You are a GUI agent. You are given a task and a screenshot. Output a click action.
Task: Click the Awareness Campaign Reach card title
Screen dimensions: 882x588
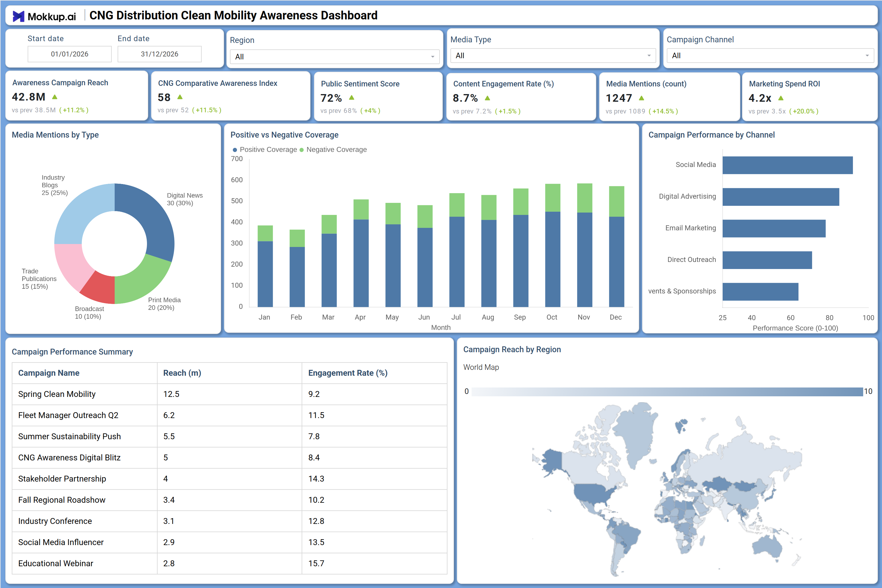click(60, 83)
